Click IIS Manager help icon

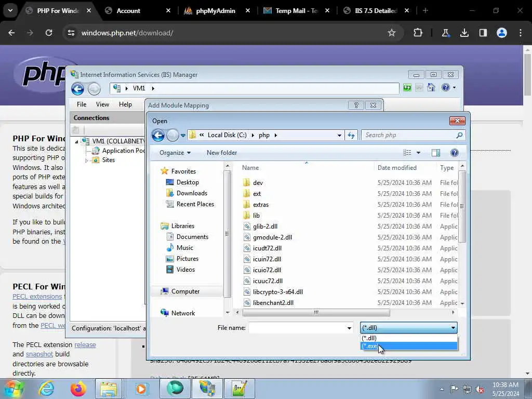coord(445,88)
